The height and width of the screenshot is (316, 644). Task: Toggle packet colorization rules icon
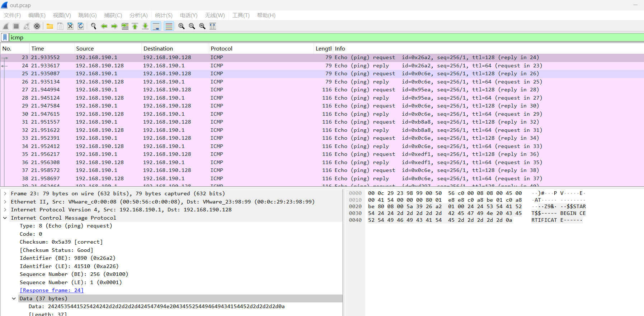point(169,26)
